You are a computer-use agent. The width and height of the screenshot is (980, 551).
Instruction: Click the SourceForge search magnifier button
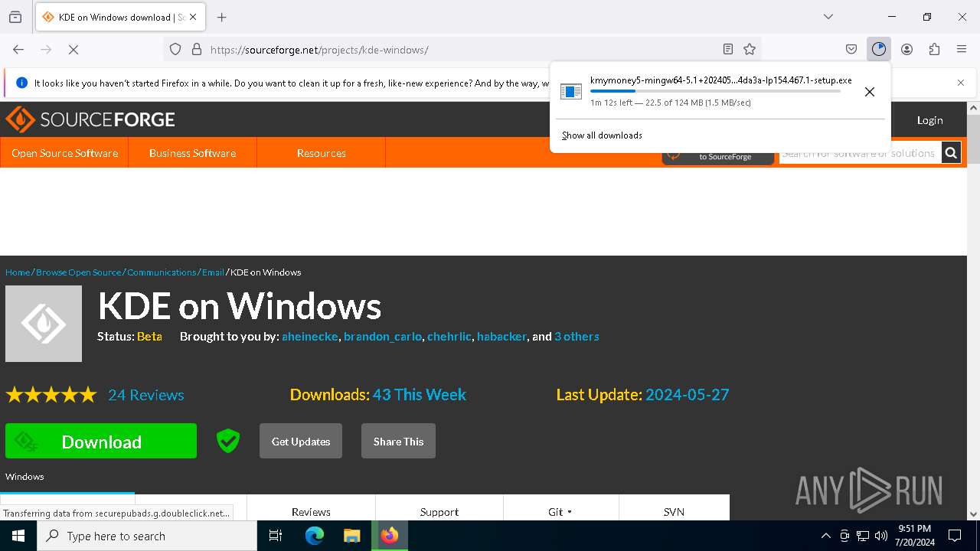(x=951, y=153)
